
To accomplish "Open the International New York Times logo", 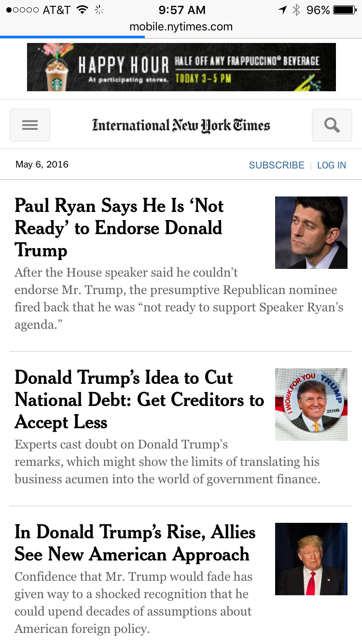I will coord(181,126).
